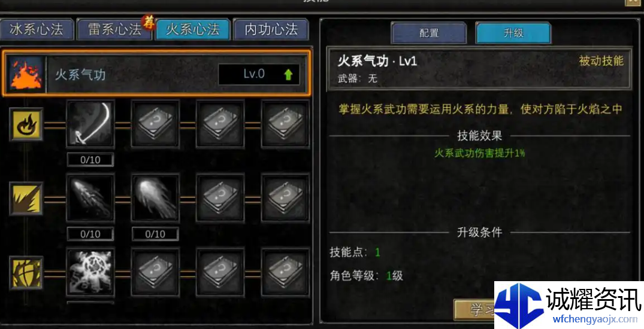Select the 火系心法 tab
This screenshot has height=329, width=644.
tap(193, 29)
